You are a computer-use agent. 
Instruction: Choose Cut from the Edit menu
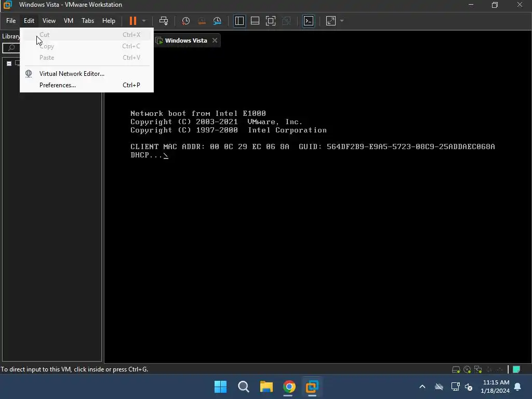click(87, 35)
